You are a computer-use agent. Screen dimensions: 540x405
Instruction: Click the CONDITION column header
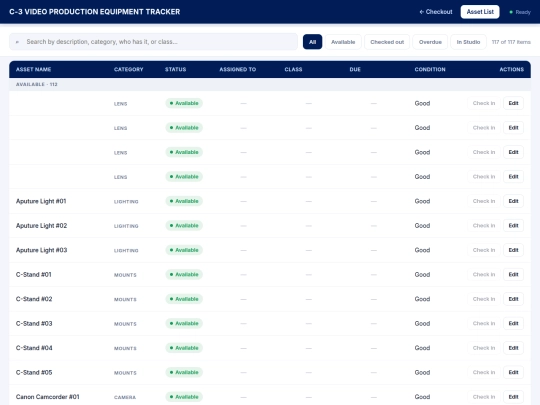coord(430,69)
